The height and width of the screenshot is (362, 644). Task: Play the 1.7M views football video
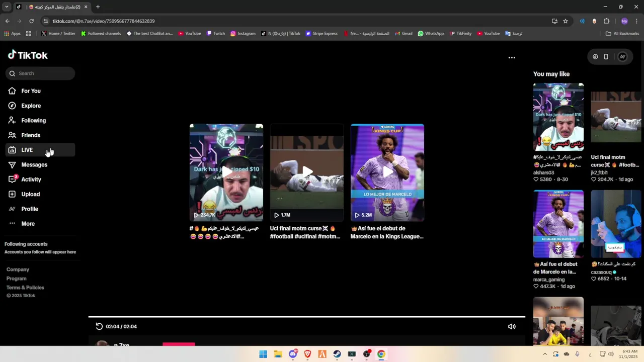(307, 172)
